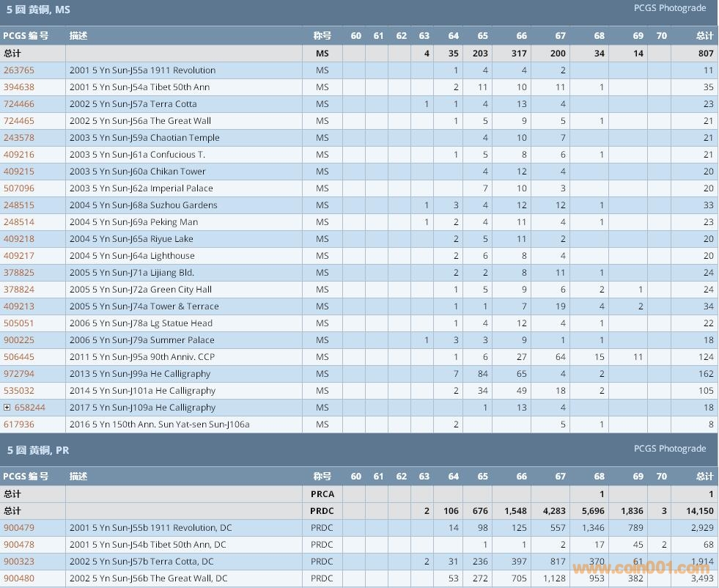Click the 724466 Terra Cotta coin number
The image size is (719, 588).
coord(19,104)
